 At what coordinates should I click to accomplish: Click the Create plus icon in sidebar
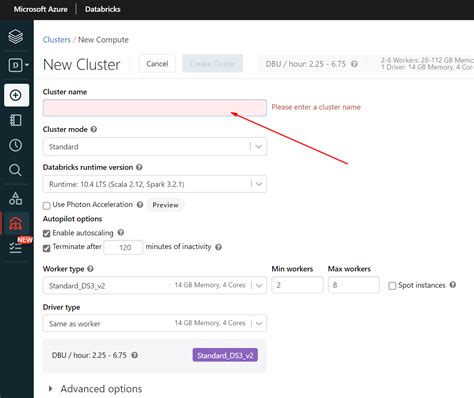(16, 95)
